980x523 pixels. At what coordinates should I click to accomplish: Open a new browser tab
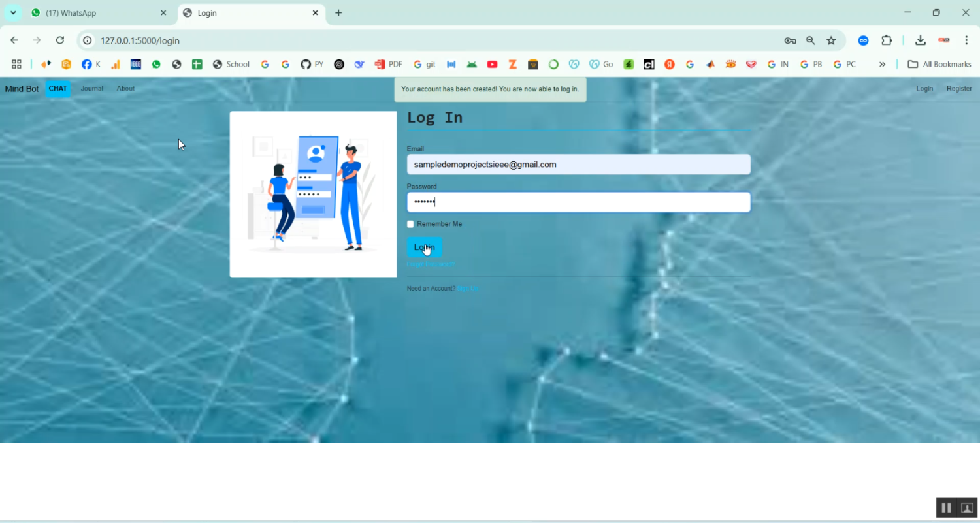[338, 13]
